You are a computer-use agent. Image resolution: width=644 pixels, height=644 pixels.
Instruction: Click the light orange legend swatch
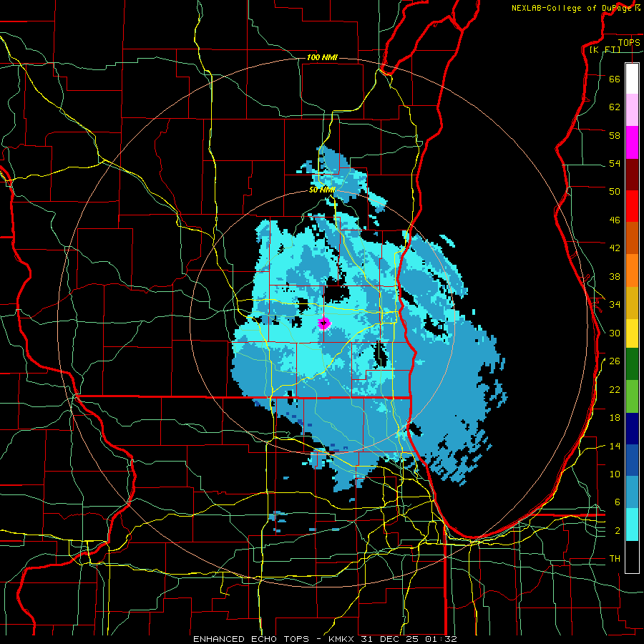(632, 270)
